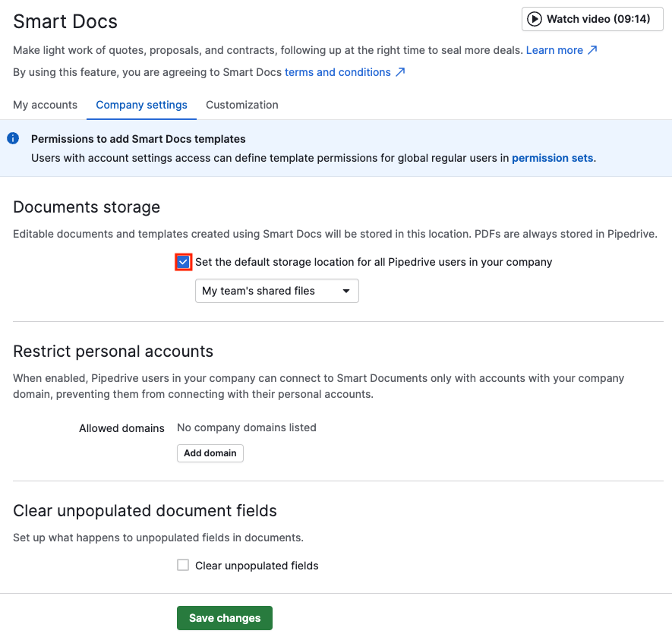Uncheck the Pipedrive users storage default setting

coord(183,262)
